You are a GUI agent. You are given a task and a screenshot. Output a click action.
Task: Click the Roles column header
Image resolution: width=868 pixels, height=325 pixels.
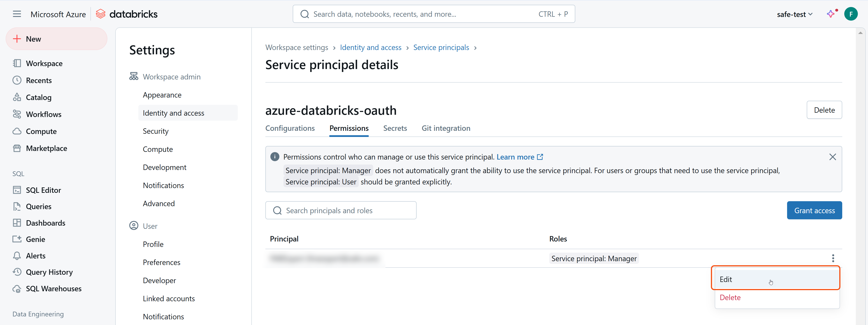point(558,239)
